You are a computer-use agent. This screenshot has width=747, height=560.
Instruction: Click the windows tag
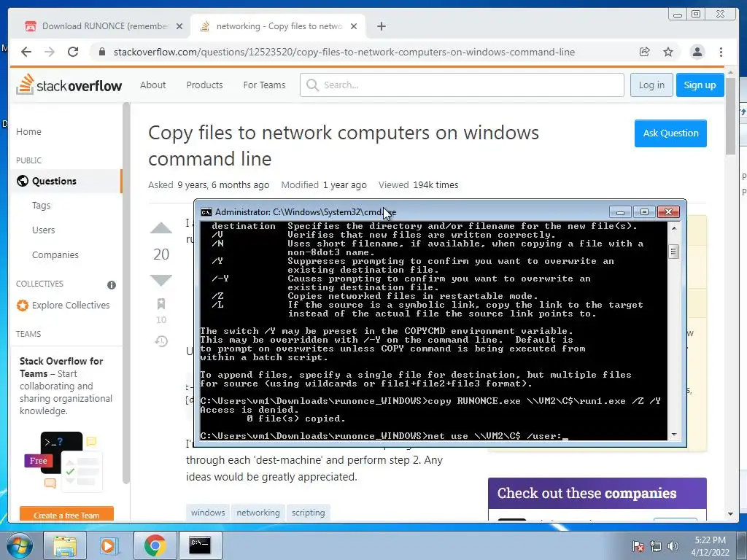point(208,513)
